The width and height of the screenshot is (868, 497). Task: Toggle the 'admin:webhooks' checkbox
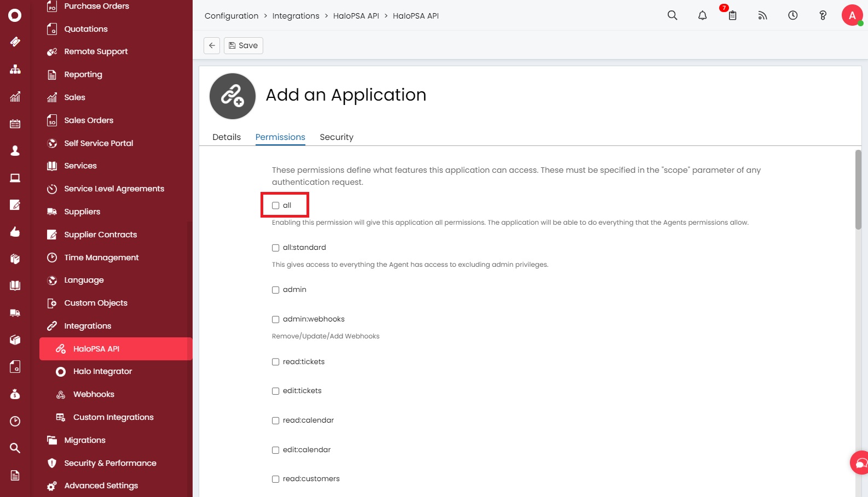[x=276, y=319]
